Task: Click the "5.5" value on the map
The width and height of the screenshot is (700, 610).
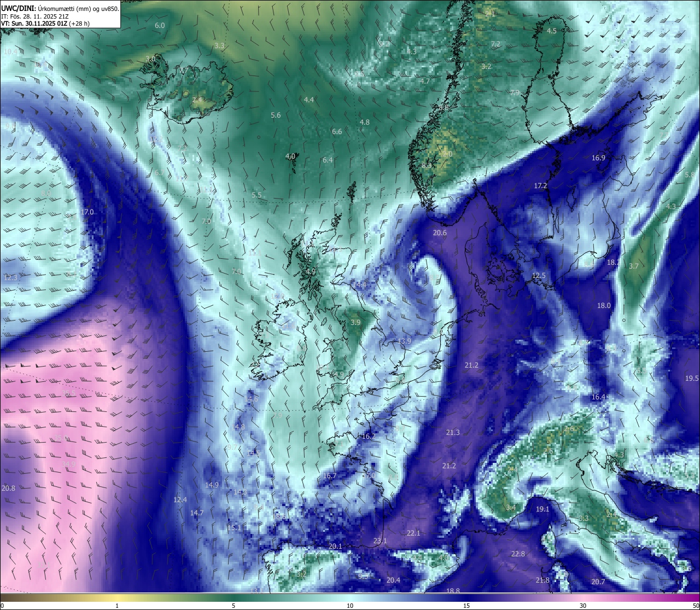Action: [x=256, y=195]
